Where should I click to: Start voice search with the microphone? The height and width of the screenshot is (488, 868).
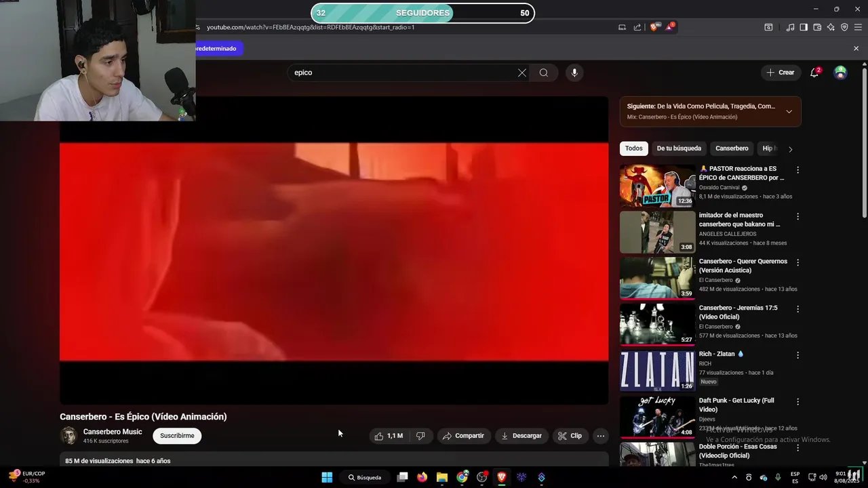coord(574,73)
